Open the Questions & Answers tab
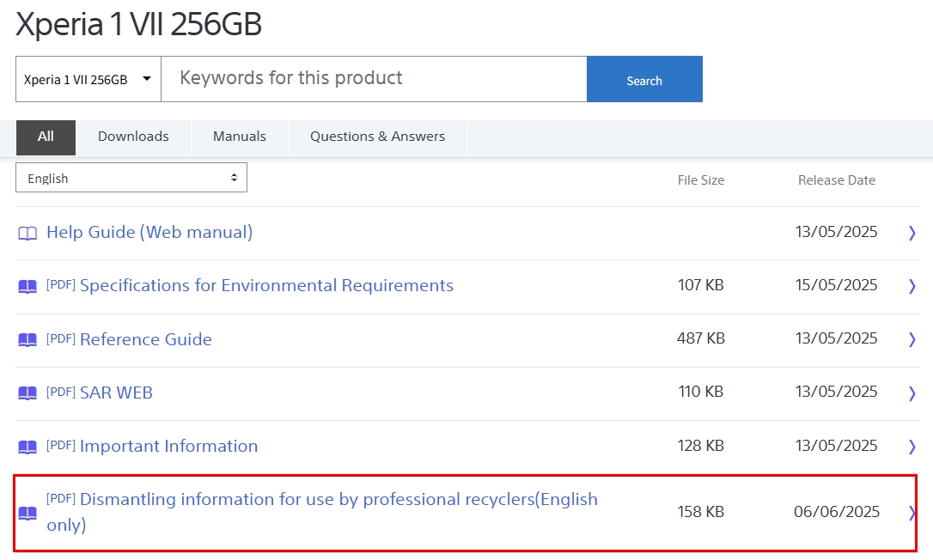The height and width of the screenshot is (560, 933). pos(377,137)
